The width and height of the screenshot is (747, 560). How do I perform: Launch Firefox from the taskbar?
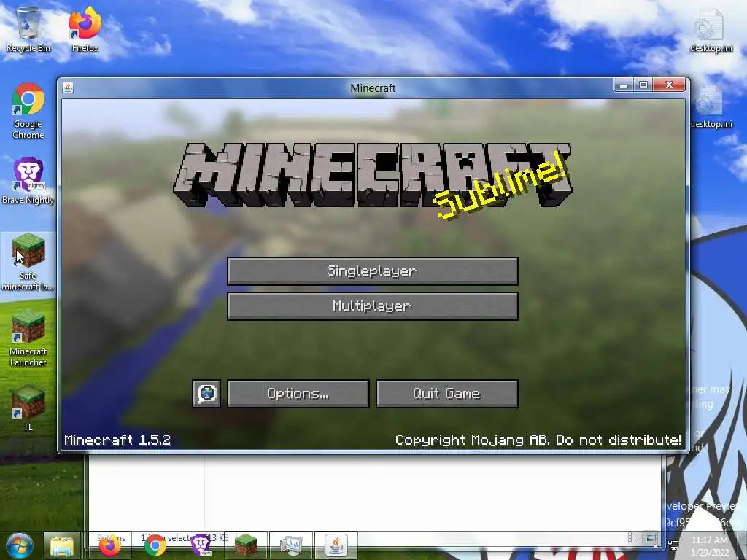[x=111, y=545]
